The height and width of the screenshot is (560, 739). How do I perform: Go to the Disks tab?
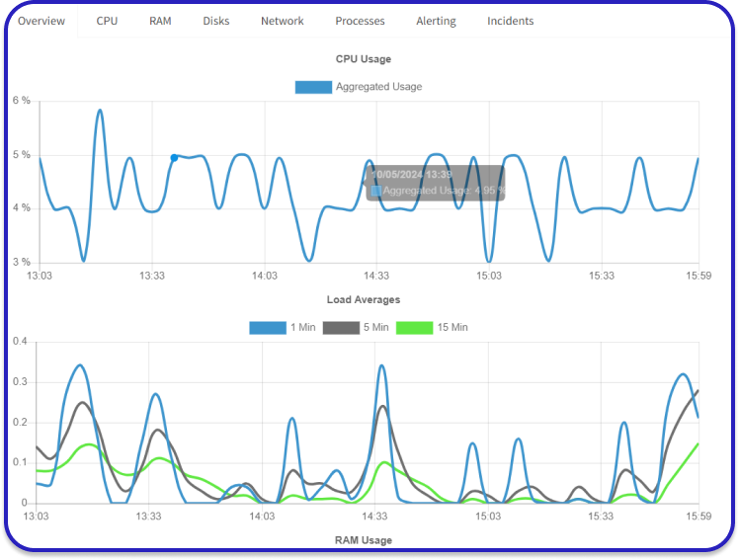[216, 21]
